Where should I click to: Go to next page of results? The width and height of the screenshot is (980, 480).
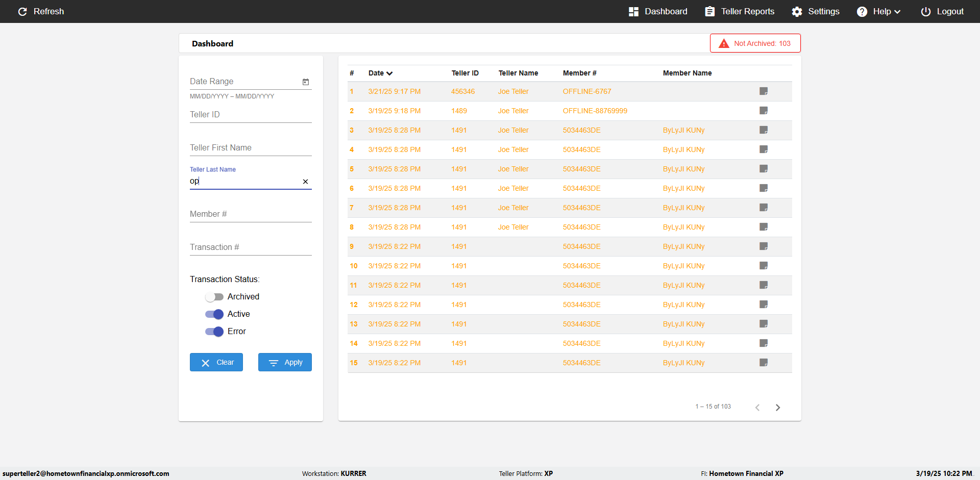coord(778,407)
